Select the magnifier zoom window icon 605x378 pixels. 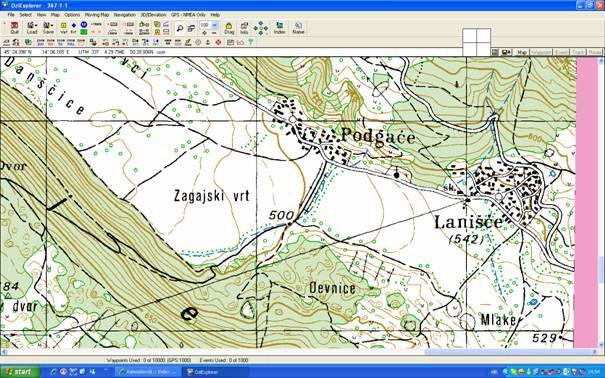point(180,28)
